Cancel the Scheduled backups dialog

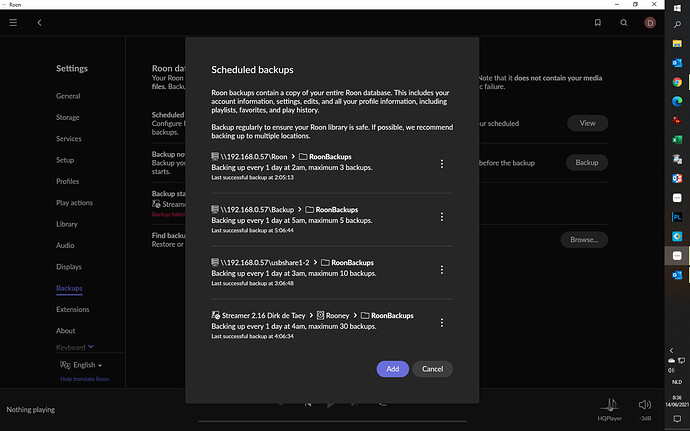point(433,369)
